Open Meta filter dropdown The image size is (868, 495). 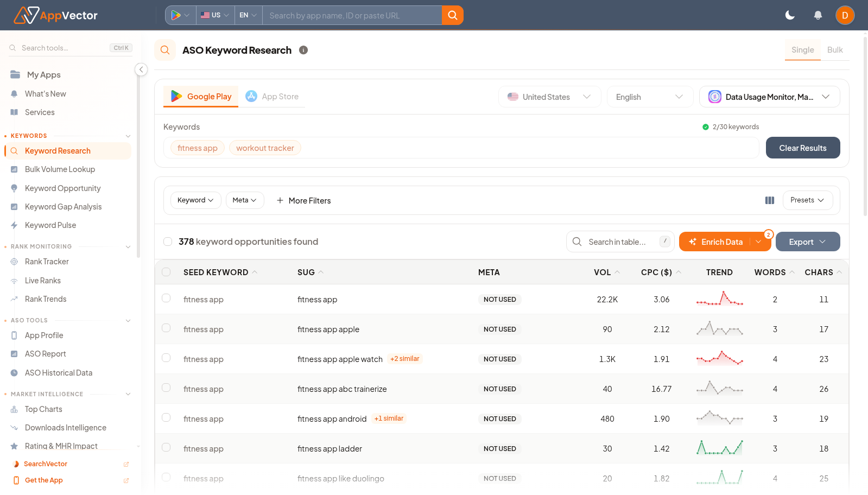[x=245, y=200]
